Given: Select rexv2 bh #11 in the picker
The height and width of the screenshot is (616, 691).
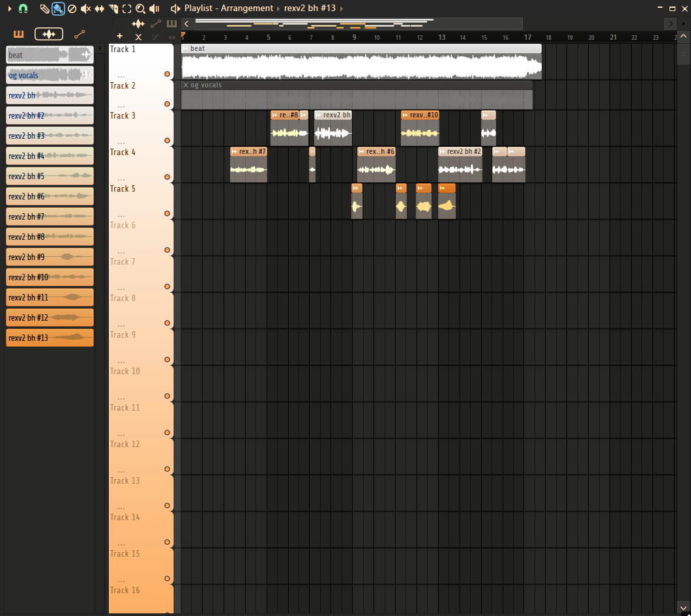Looking at the screenshot, I should [x=50, y=297].
